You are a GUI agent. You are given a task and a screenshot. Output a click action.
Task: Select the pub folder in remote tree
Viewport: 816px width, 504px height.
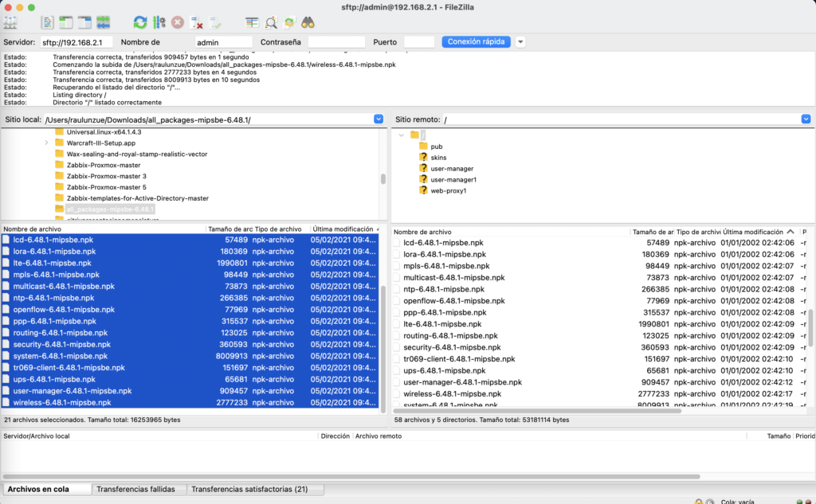[x=436, y=147]
